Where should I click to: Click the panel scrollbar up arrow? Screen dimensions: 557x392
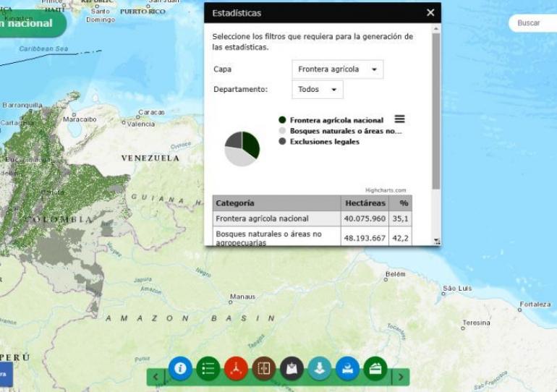(x=437, y=28)
